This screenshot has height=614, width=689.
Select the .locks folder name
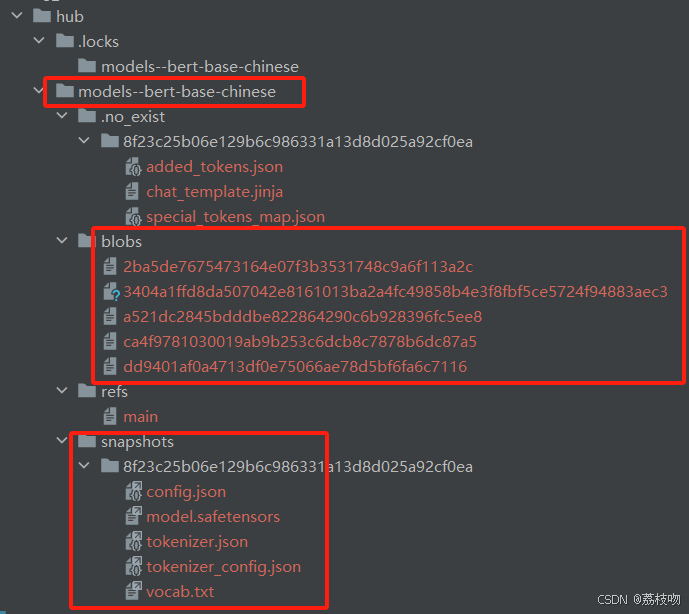(98, 42)
